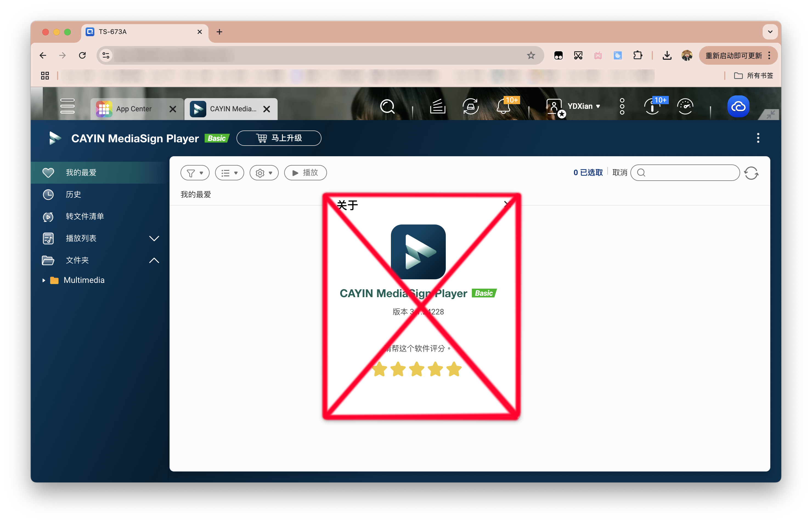This screenshot has width=812, height=523.
Task: Open Chrome profile avatar
Action: (687, 55)
